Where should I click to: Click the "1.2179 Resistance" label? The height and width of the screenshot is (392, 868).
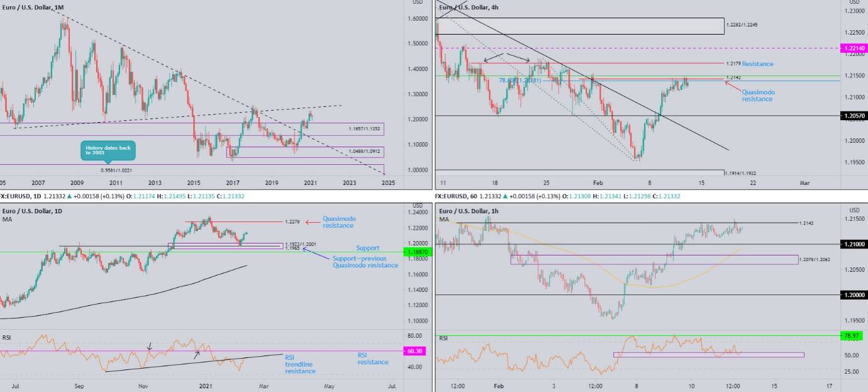coord(750,64)
